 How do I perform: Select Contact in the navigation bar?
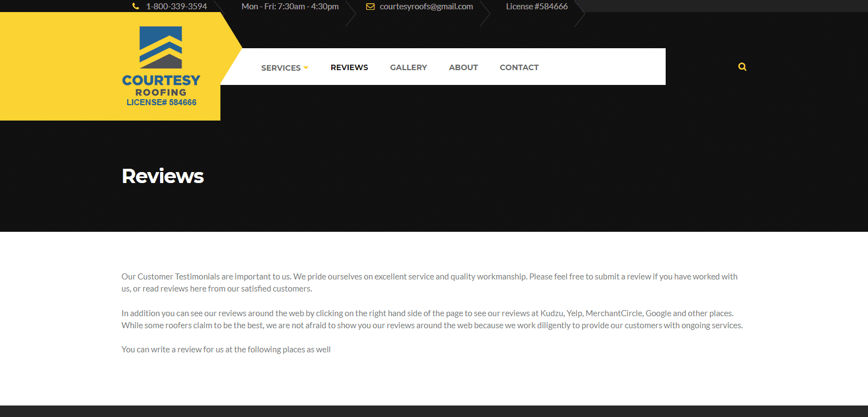coord(519,67)
